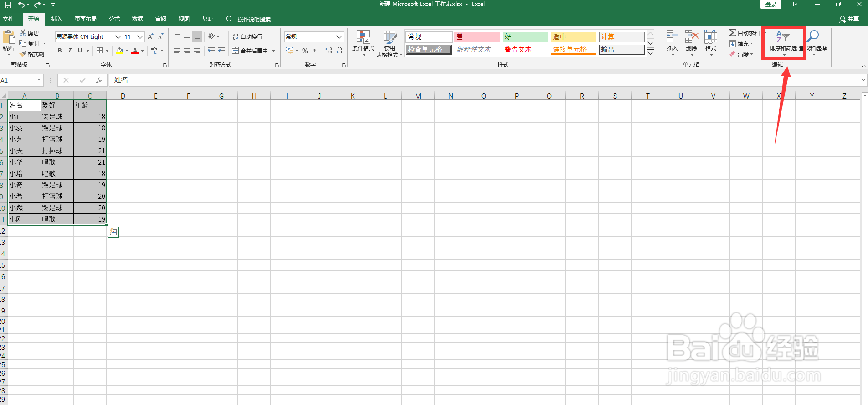Screen dimensions: 868x405
Task: Click Copy 复制 button
Action: pyautogui.click(x=29, y=43)
